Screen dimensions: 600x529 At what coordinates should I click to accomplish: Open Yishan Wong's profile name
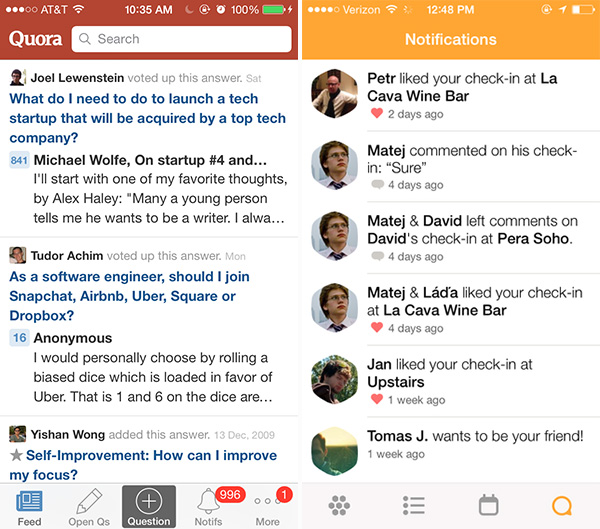click(67, 434)
